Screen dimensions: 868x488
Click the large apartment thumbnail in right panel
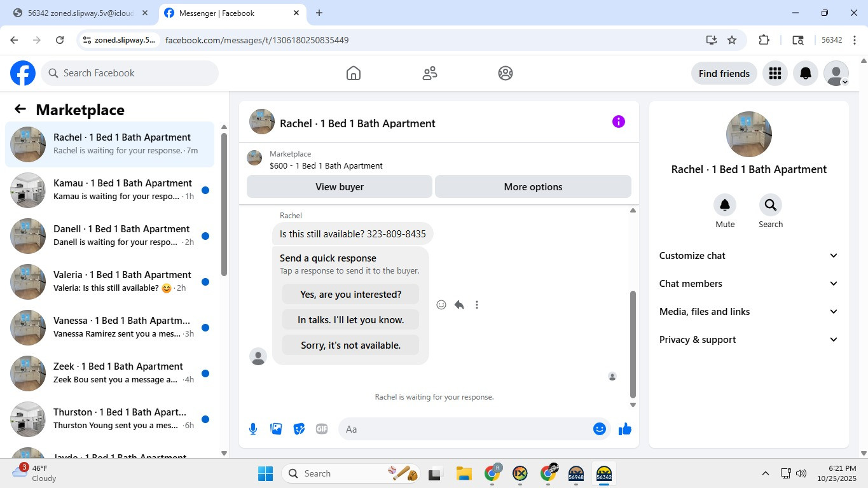point(748,134)
